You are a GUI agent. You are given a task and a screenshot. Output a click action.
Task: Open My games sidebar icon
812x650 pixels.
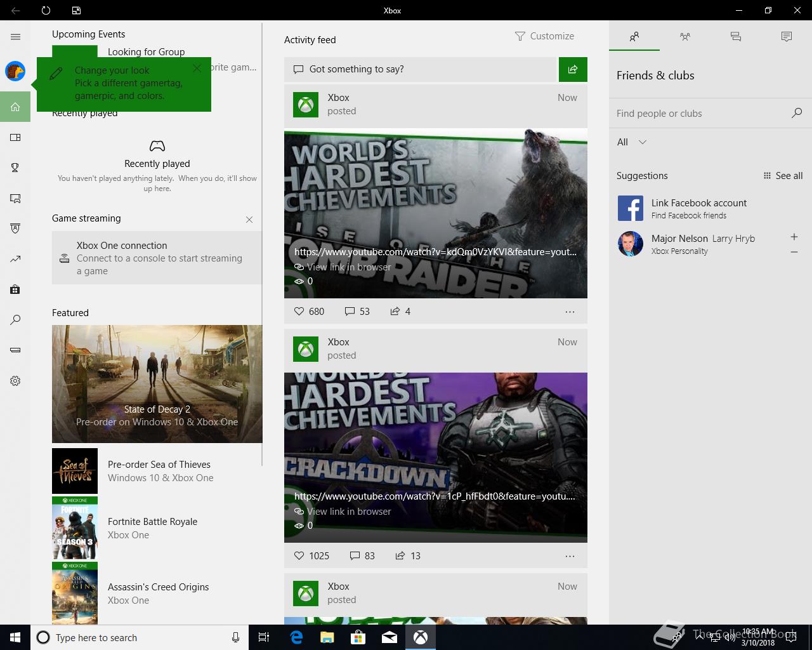(15, 137)
